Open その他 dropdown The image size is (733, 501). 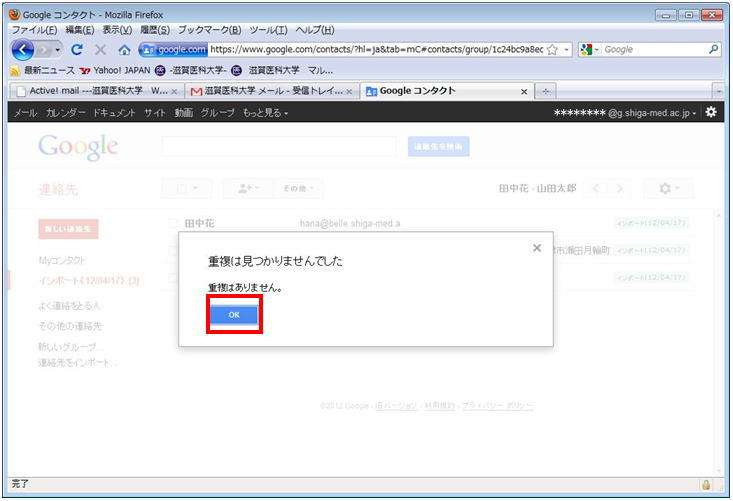[x=298, y=188]
